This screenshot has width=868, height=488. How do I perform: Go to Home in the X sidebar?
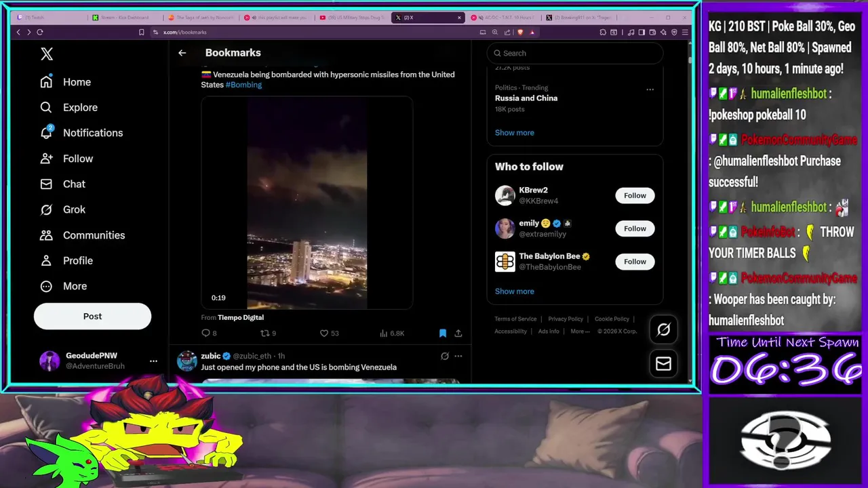[x=66, y=82]
